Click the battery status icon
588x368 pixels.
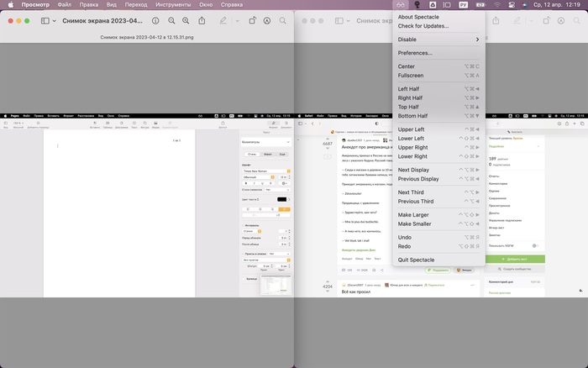pyautogui.click(x=480, y=5)
